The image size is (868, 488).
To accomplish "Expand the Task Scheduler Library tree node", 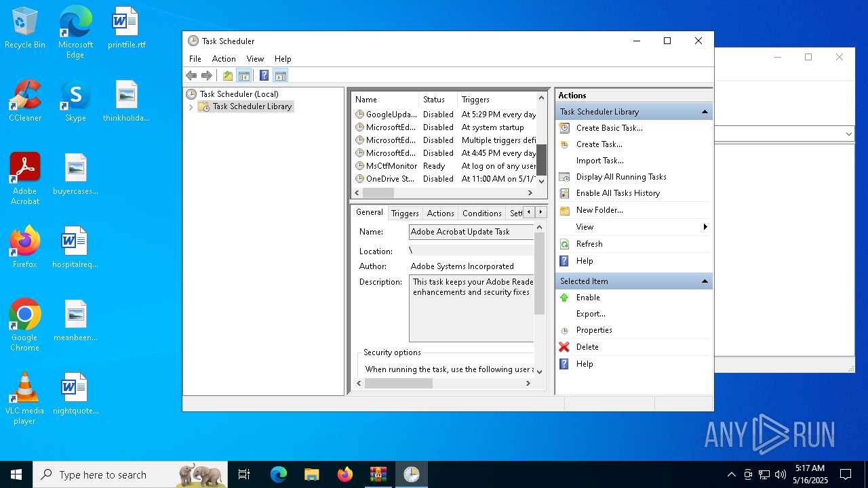I will tap(191, 107).
